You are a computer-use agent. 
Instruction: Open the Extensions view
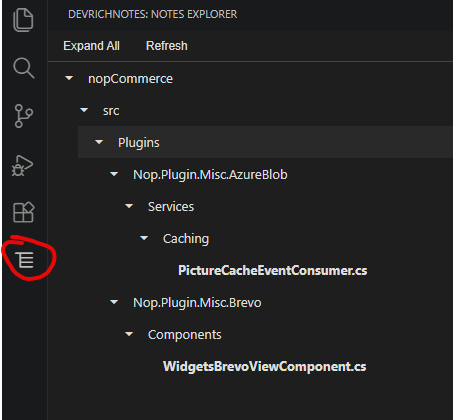24,212
